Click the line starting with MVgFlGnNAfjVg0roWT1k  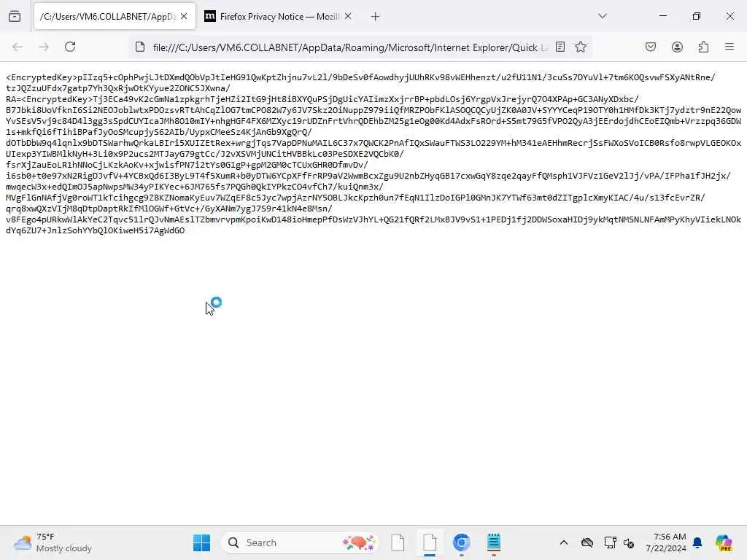point(355,198)
